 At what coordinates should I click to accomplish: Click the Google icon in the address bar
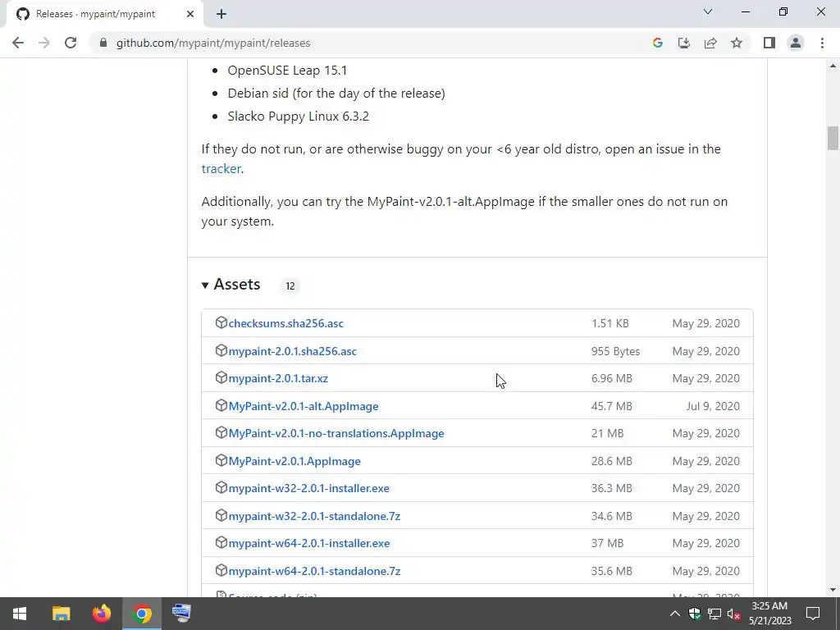pos(658,43)
